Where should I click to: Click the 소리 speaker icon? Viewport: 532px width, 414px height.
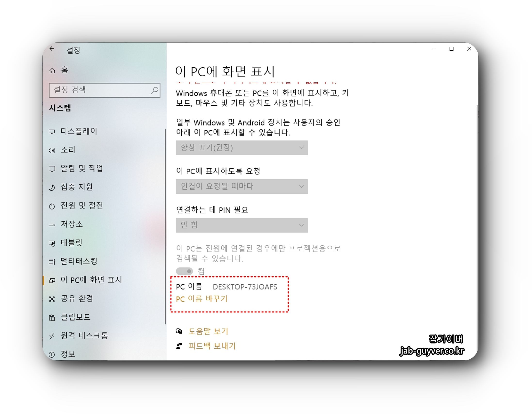[52, 150]
